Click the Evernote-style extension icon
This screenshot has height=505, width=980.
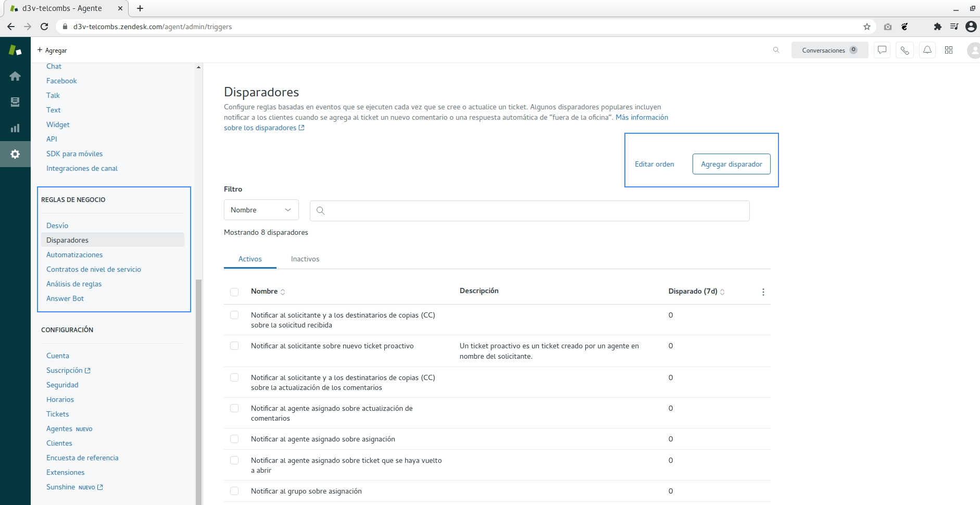click(x=905, y=27)
